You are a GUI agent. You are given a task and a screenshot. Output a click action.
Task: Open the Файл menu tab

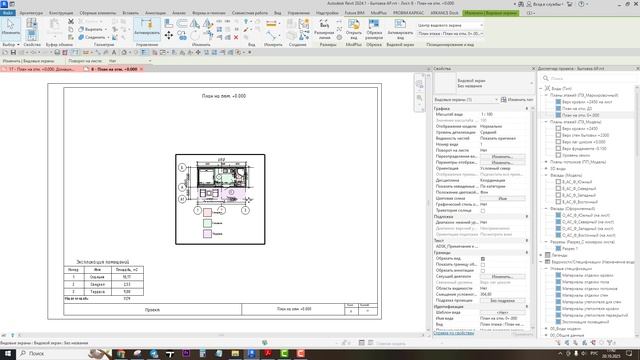tap(8, 13)
